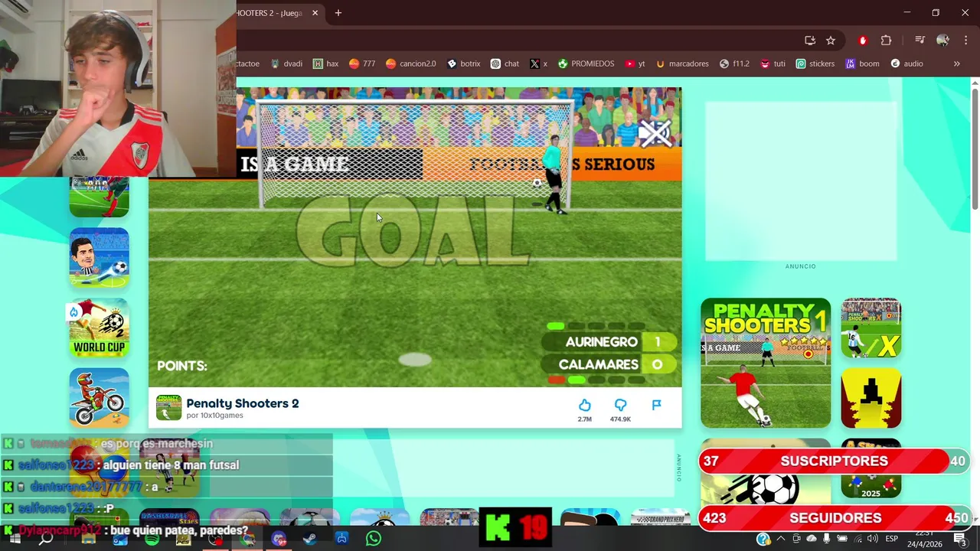Open the World Cup 2 game tile

click(x=99, y=328)
